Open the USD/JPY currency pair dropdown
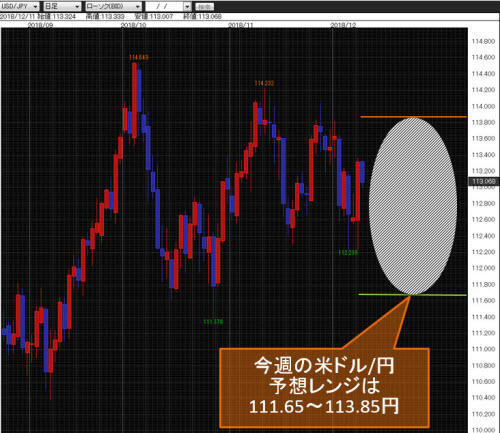 tap(19, 6)
